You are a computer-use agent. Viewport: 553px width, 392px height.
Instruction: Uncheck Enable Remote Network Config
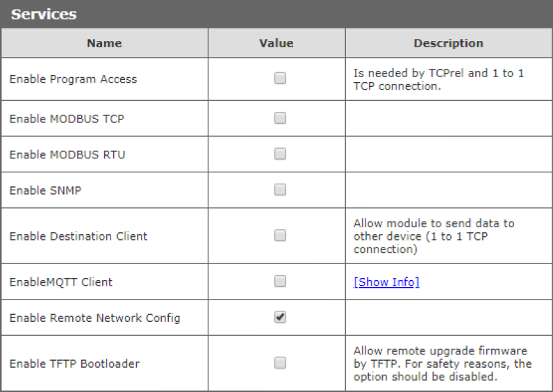point(280,317)
